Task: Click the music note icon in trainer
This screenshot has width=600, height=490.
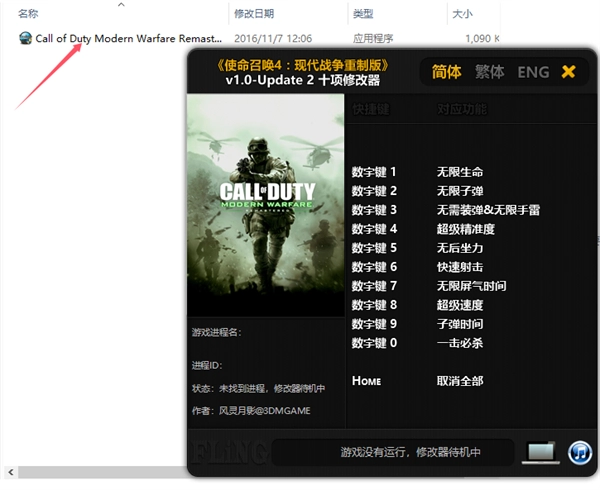Action: [x=580, y=452]
